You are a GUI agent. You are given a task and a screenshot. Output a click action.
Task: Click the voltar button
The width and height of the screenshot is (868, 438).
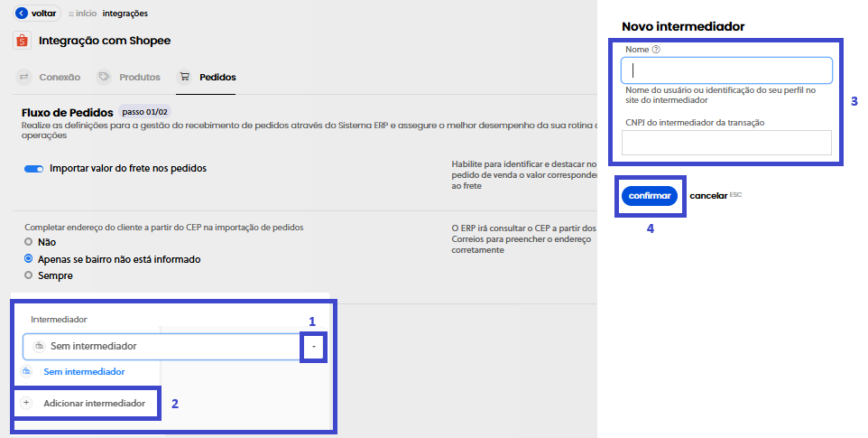36,14
